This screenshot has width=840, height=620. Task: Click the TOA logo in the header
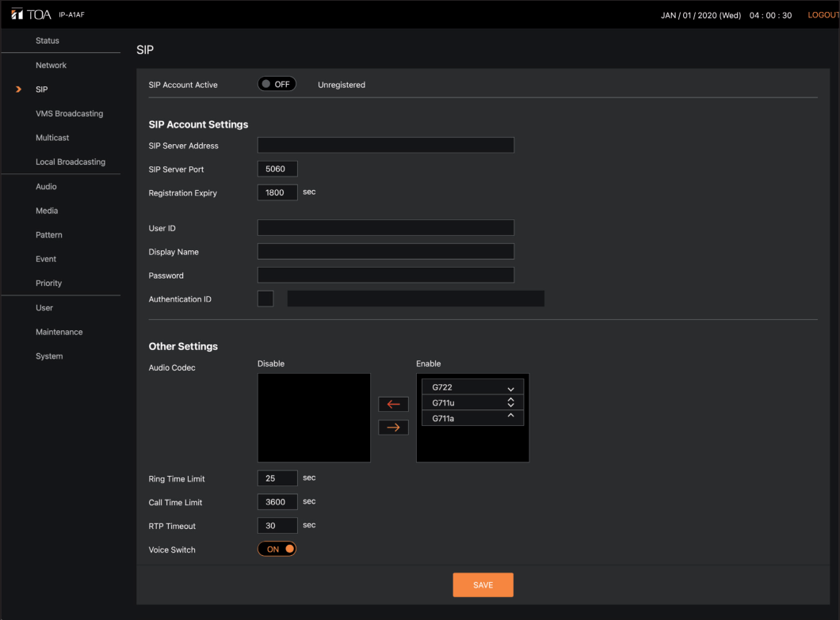(x=32, y=16)
